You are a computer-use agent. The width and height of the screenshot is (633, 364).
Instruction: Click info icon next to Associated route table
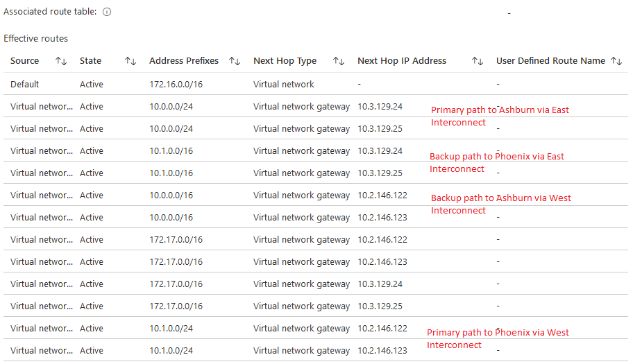coord(107,12)
